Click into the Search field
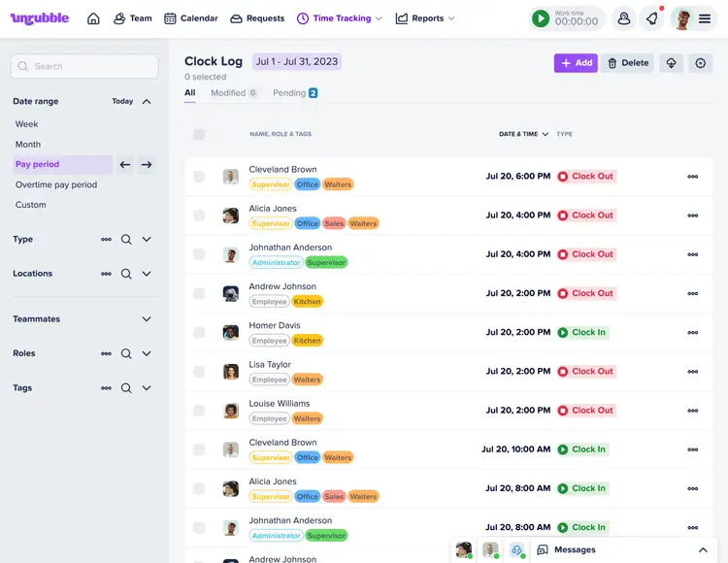 [84, 66]
